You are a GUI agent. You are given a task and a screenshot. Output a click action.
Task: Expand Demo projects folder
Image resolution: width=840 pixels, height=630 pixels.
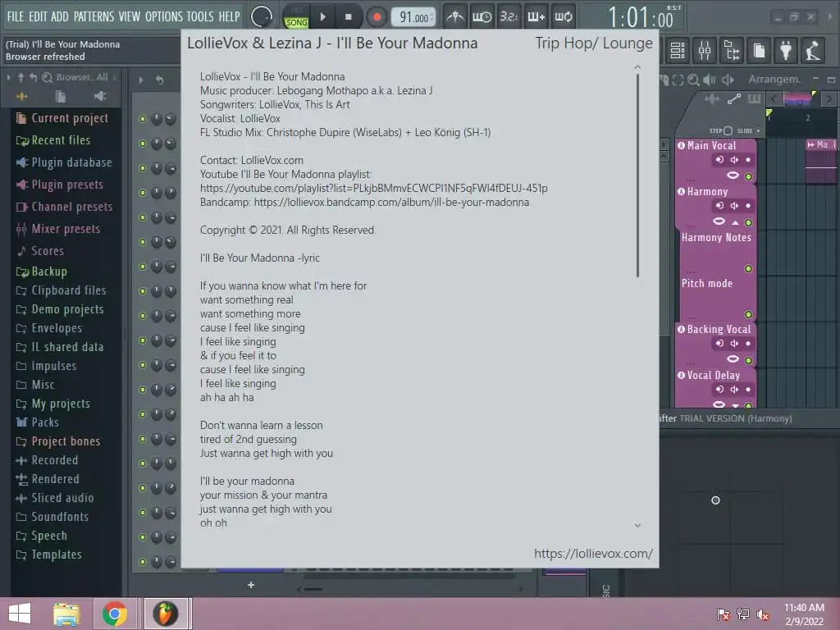click(x=59, y=309)
